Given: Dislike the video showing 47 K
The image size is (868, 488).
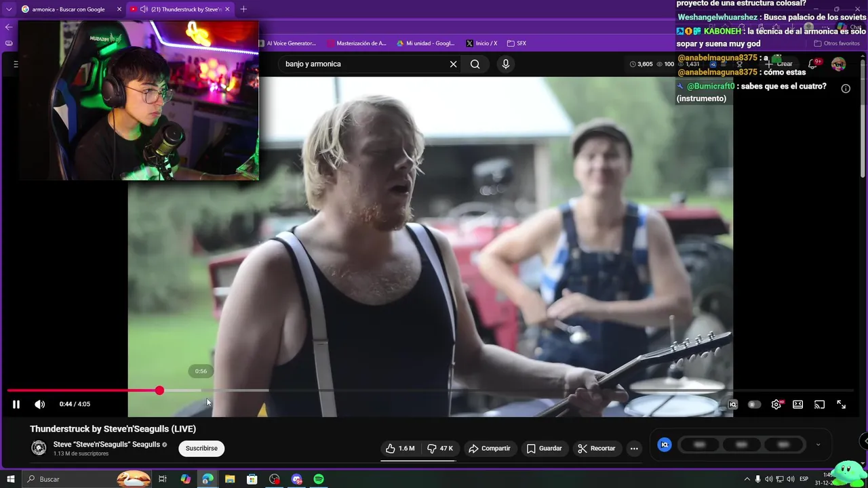Looking at the screenshot, I should [x=440, y=448].
